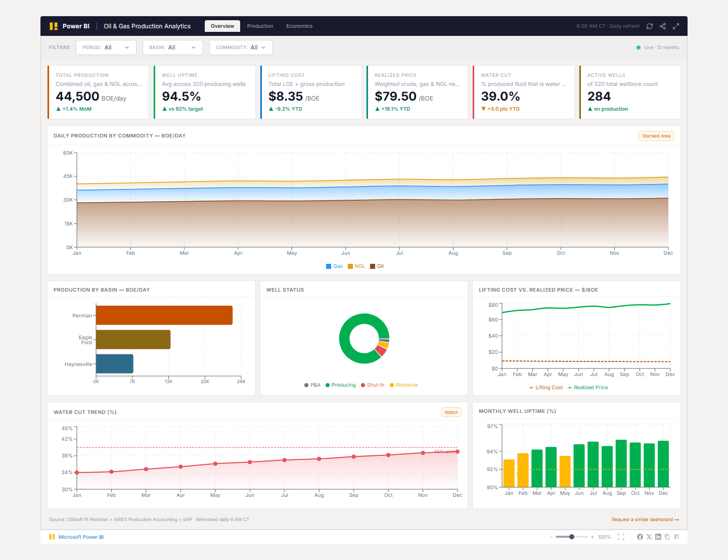Toggle the Gas series in chart legend

point(334,266)
